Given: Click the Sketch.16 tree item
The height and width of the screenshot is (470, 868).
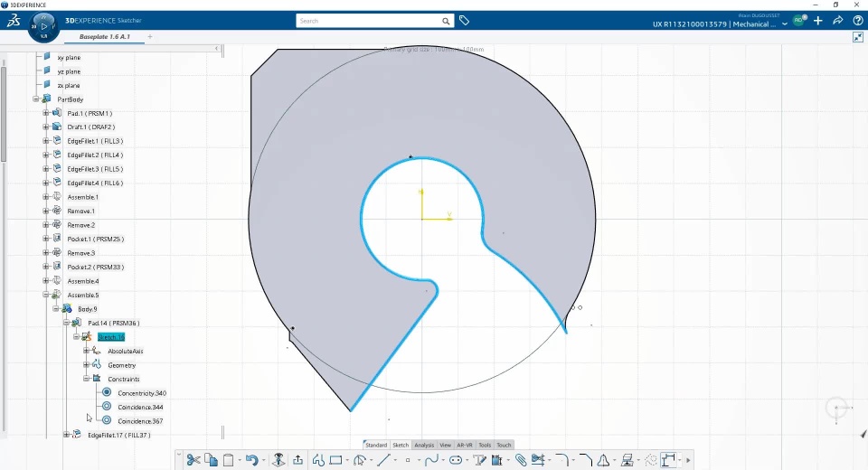Looking at the screenshot, I should coord(111,337).
